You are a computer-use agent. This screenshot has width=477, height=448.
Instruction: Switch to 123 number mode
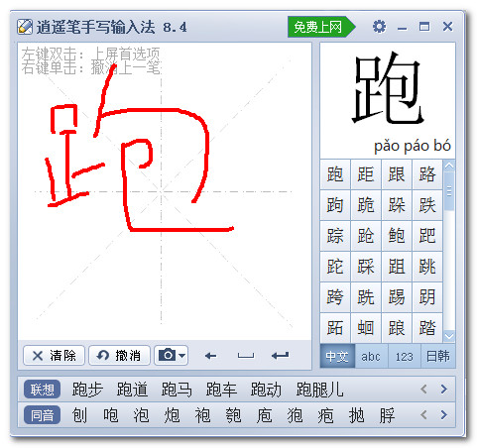405,356
